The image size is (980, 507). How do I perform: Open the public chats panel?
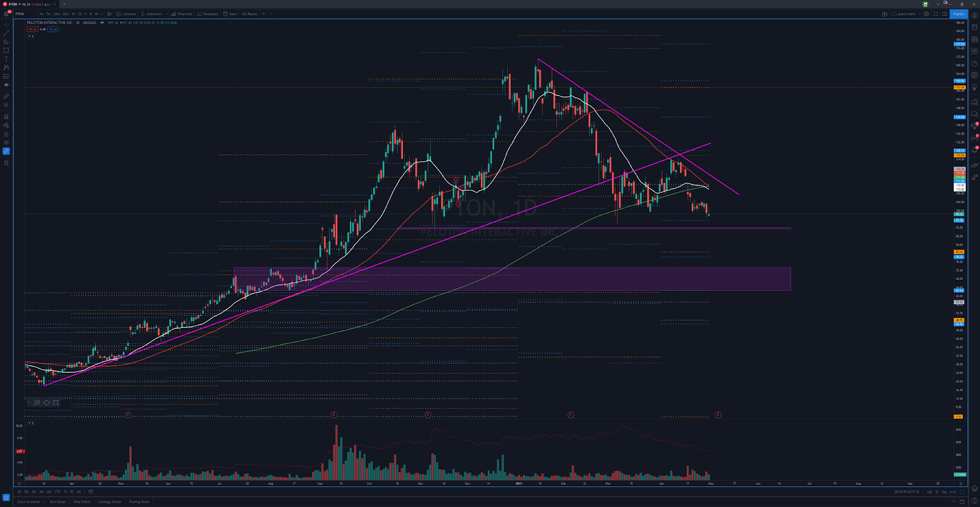pyautogui.click(x=974, y=102)
